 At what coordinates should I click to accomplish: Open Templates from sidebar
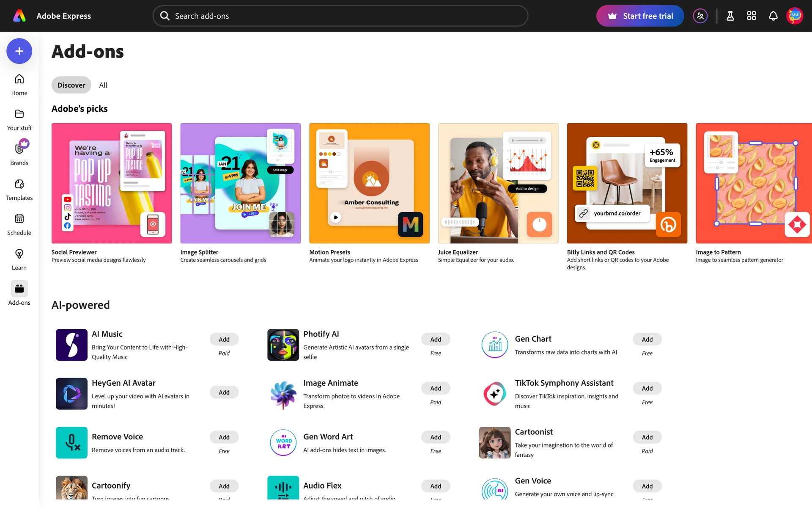tap(19, 190)
